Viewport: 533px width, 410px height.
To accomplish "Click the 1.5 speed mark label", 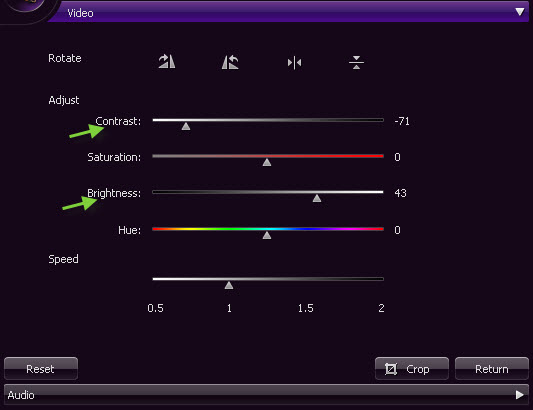I will (306, 308).
